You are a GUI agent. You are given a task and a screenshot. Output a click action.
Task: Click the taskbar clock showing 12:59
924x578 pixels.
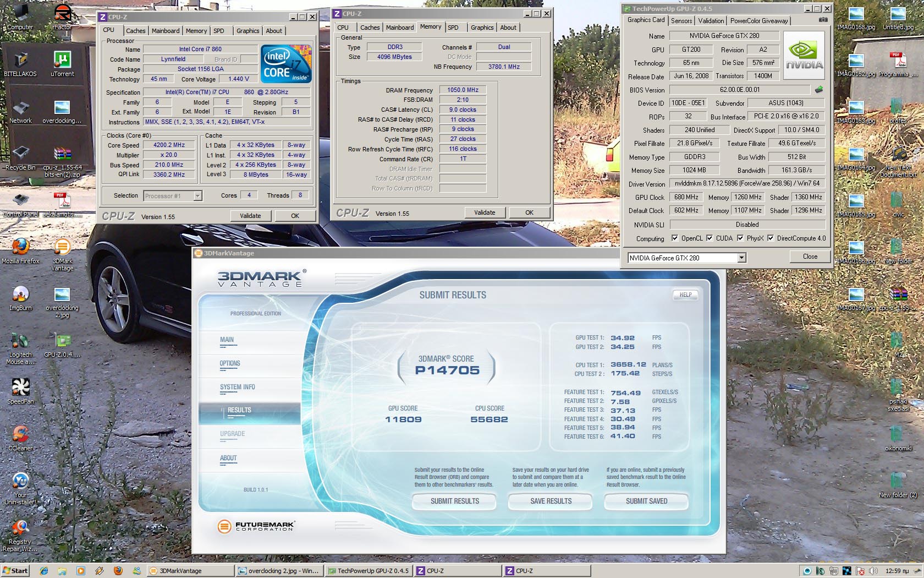[897, 571]
